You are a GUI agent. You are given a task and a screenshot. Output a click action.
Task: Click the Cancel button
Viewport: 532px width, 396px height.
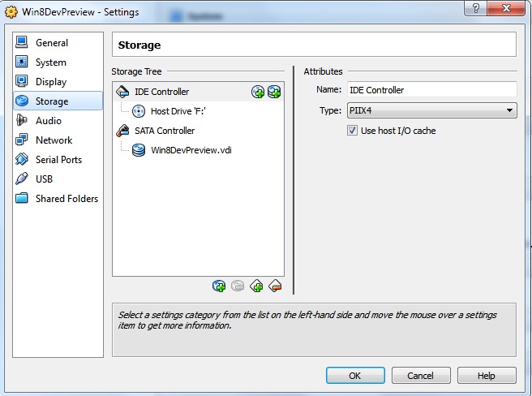pos(420,376)
